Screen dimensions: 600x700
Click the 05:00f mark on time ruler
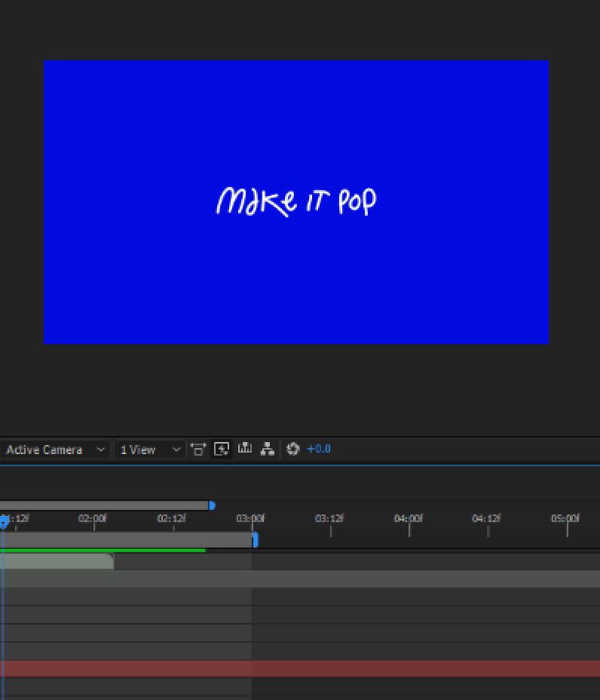click(565, 518)
